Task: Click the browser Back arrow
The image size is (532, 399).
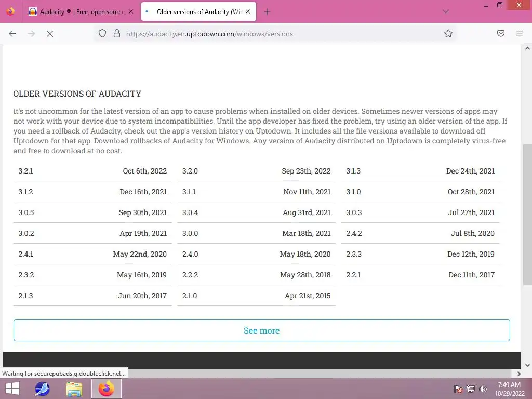Action: pyautogui.click(x=12, y=34)
